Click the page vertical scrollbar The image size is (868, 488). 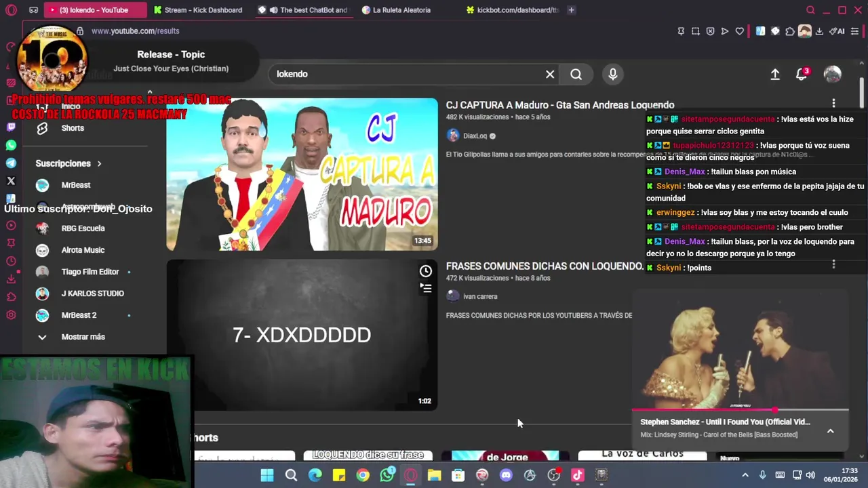tap(863, 91)
